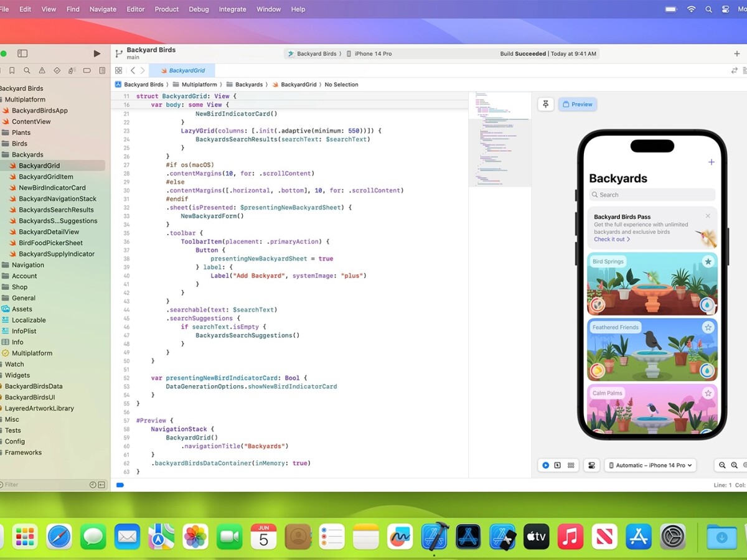Toggle favorite star on Calm Palms
Image resolution: width=747 pixels, height=560 pixels.
click(708, 393)
